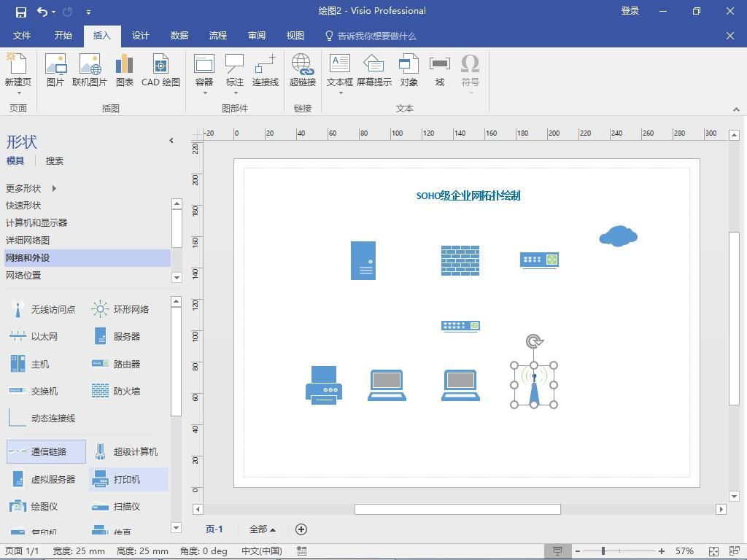The height and width of the screenshot is (560, 747).
Task: Toggle macro recording icon in status bar
Action: (x=301, y=551)
